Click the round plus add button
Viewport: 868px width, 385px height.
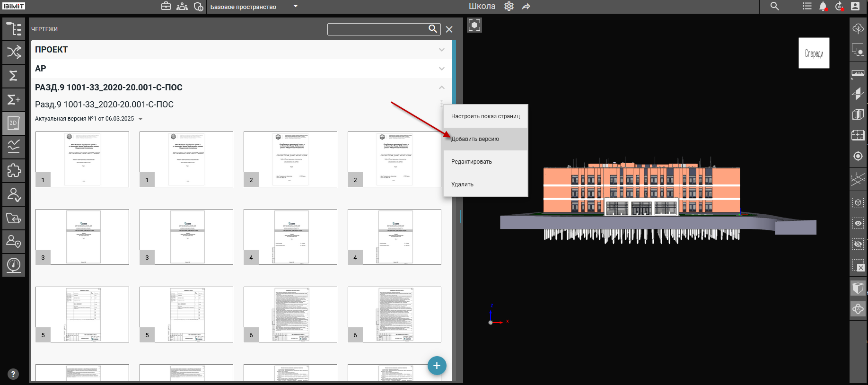click(437, 366)
